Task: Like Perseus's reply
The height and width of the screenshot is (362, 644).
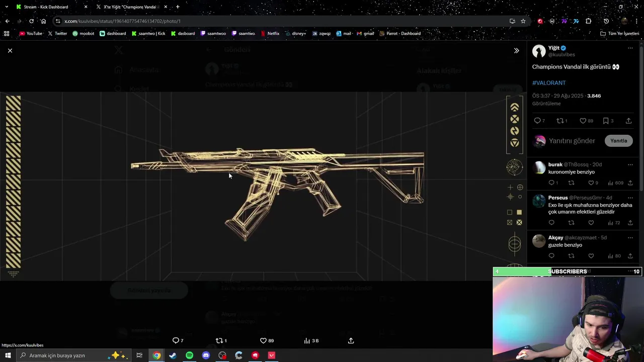Action: pos(591,223)
